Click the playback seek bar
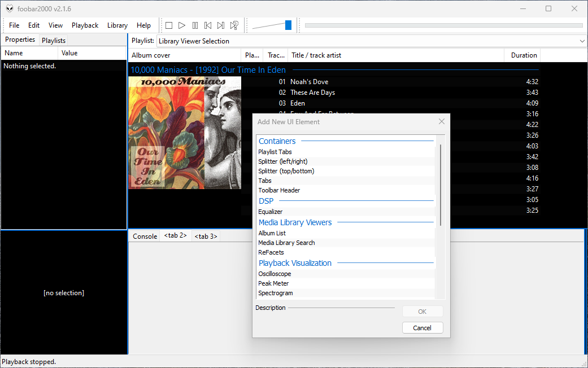The width and height of the screenshot is (588, 368). 443,25
